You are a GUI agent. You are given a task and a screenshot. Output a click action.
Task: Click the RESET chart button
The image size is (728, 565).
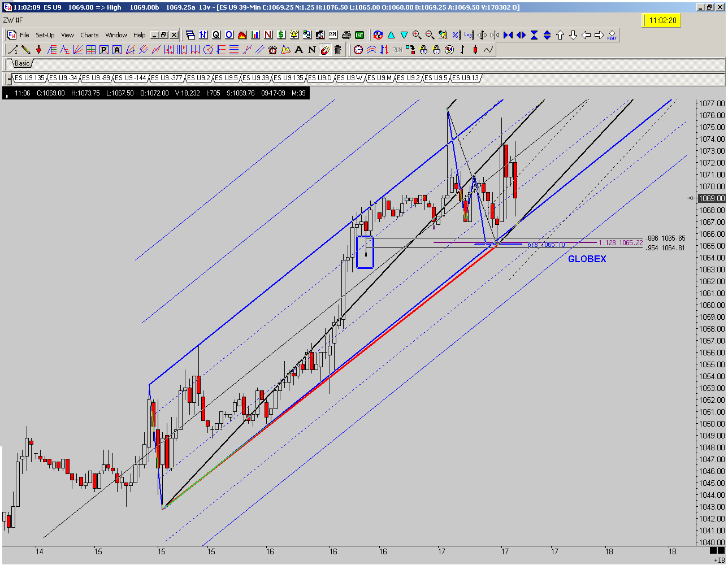(612, 35)
